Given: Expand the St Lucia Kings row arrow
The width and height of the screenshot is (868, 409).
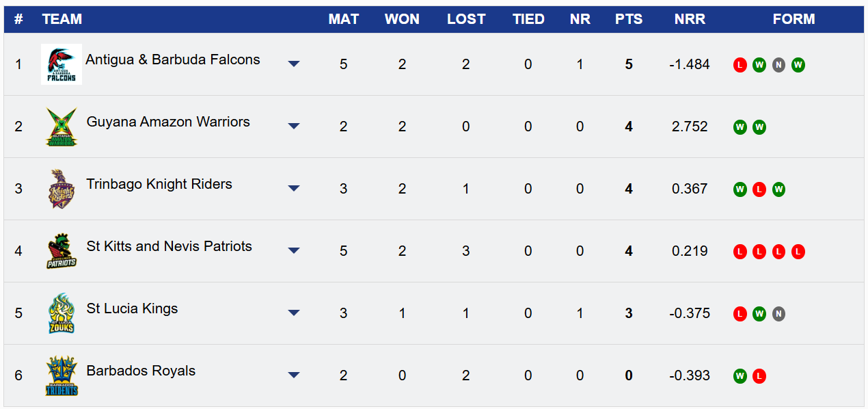Looking at the screenshot, I should (x=294, y=313).
